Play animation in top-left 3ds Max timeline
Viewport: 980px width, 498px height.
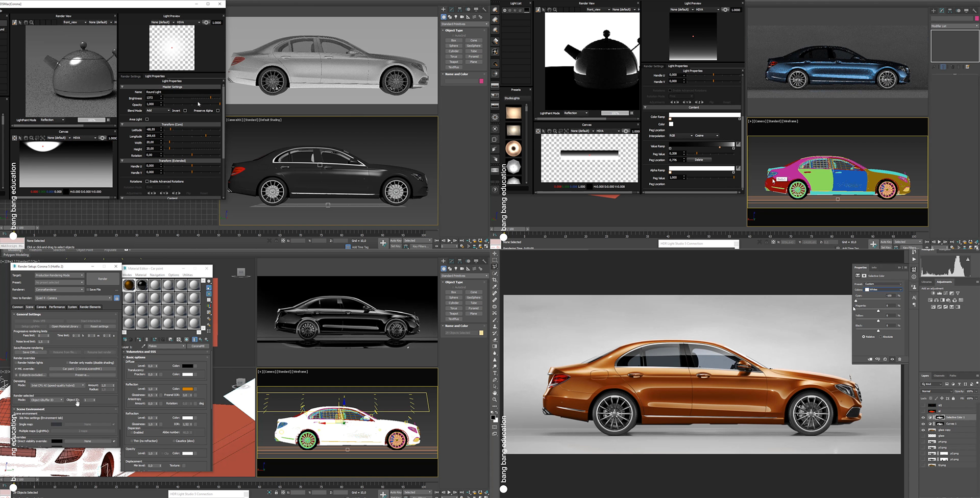click(x=449, y=240)
